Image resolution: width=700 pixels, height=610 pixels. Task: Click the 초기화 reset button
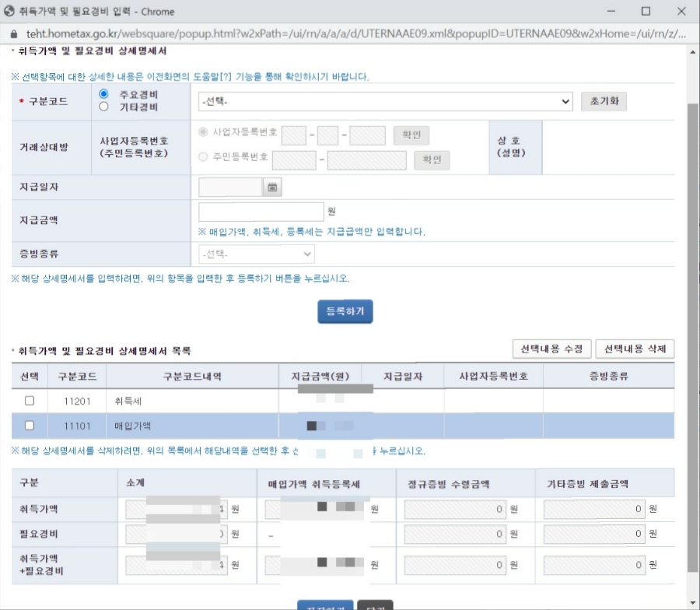tap(604, 100)
